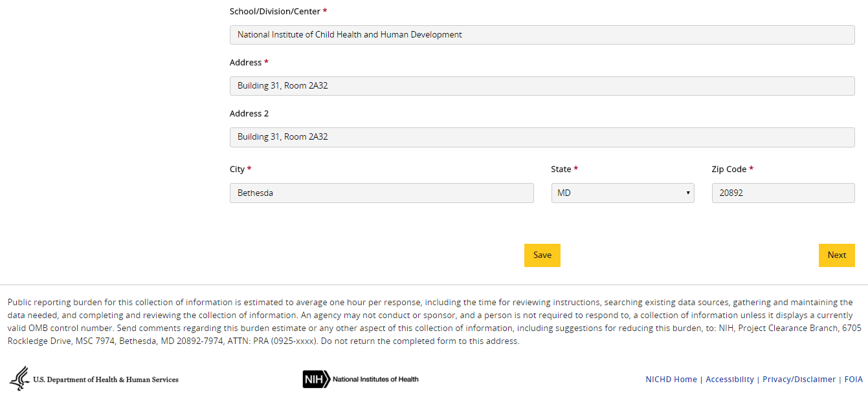Image resolution: width=868 pixels, height=397 pixels.
Task: Click the State field label
Action: (x=561, y=169)
